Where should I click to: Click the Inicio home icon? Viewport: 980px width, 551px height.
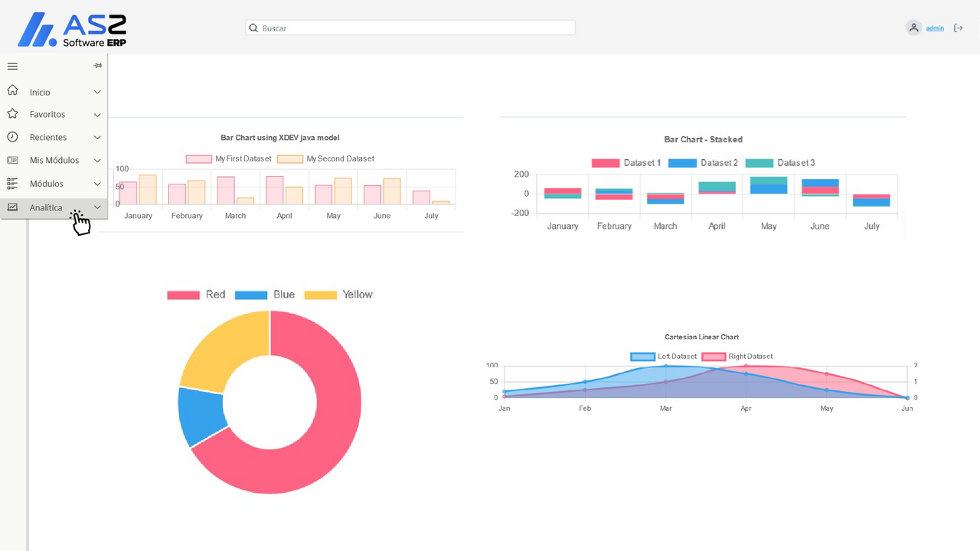[x=12, y=91]
